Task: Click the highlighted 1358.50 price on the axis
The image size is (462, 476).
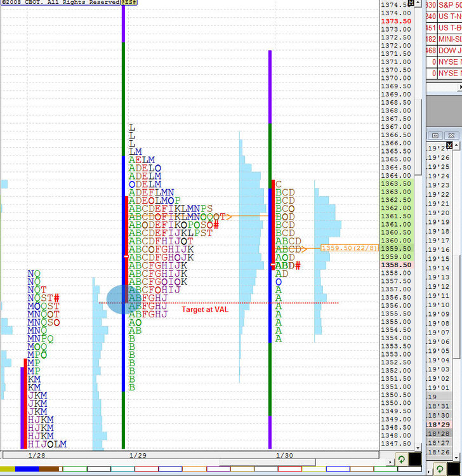Action: tap(396, 265)
